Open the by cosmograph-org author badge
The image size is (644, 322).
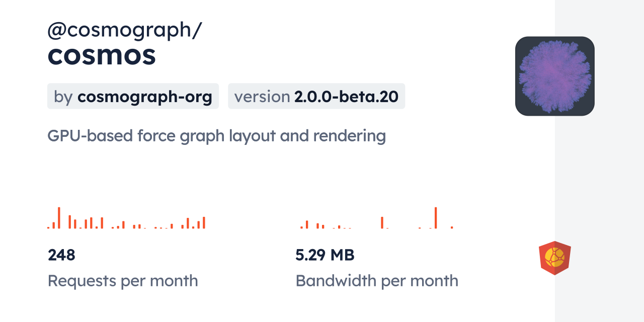[x=133, y=96]
